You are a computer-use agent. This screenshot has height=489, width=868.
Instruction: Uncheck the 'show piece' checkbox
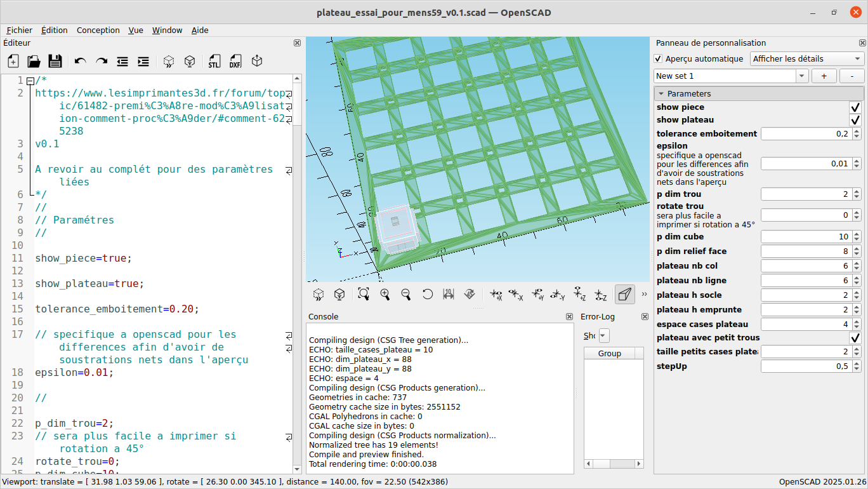[855, 107]
